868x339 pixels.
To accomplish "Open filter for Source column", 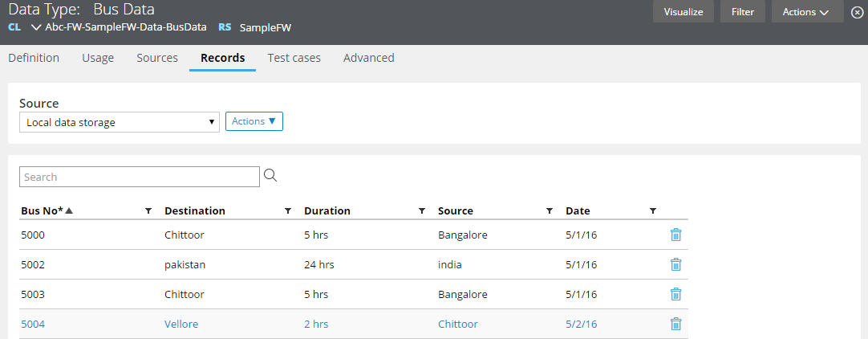I will click(x=550, y=211).
